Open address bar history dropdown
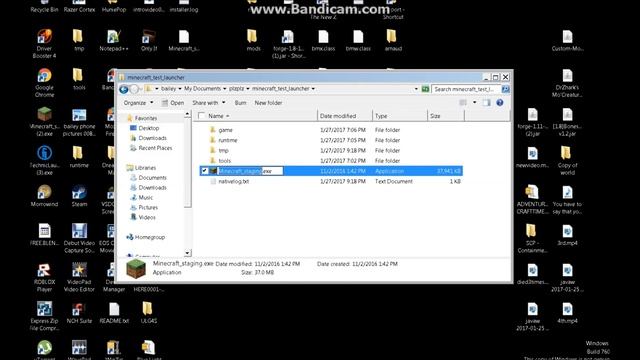The image size is (640, 360). pos(416,89)
